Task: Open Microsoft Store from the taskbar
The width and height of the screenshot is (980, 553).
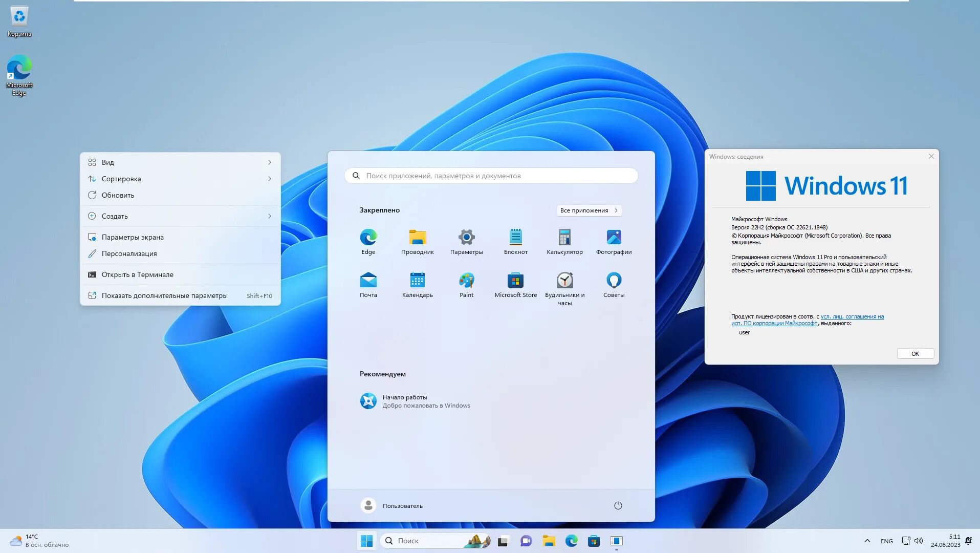Action: tap(594, 541)
